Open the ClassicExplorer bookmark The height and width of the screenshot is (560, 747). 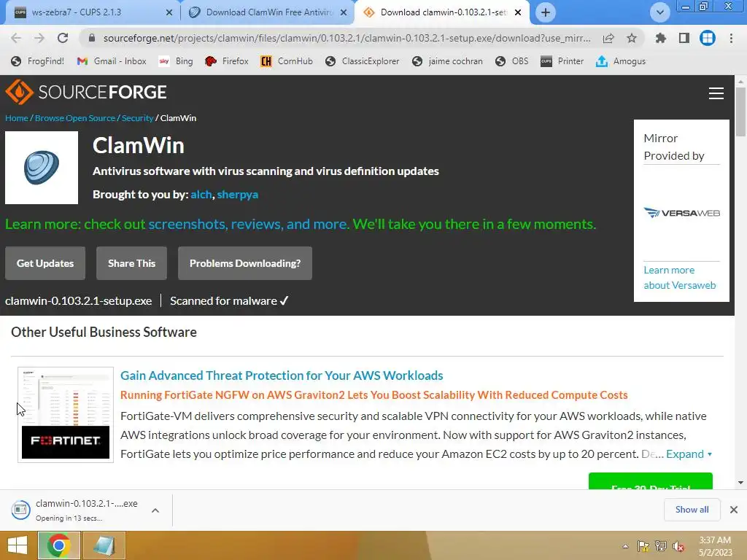click(363, 61)
